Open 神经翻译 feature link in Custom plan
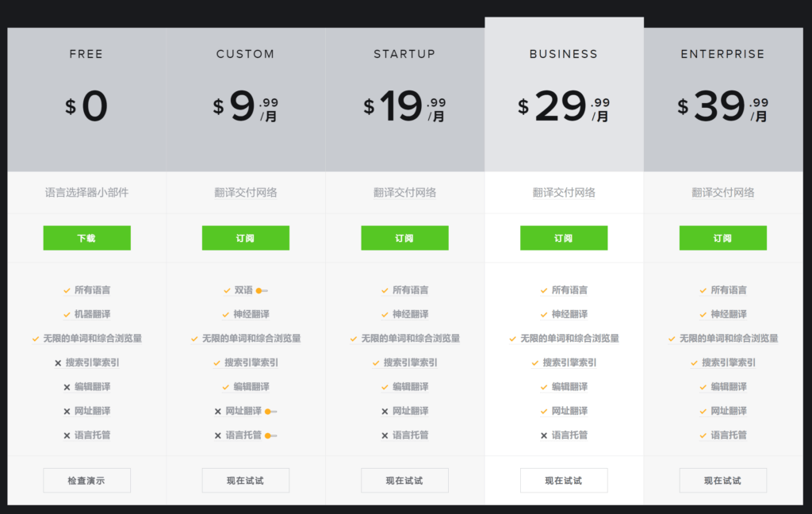This screenshot has width=812, height=514. click(251, 315)
